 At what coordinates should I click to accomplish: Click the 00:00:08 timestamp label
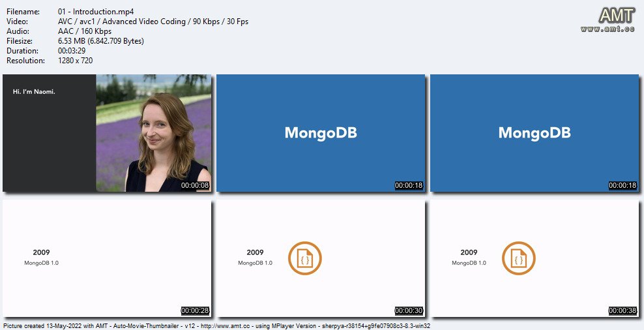(195, 186)
